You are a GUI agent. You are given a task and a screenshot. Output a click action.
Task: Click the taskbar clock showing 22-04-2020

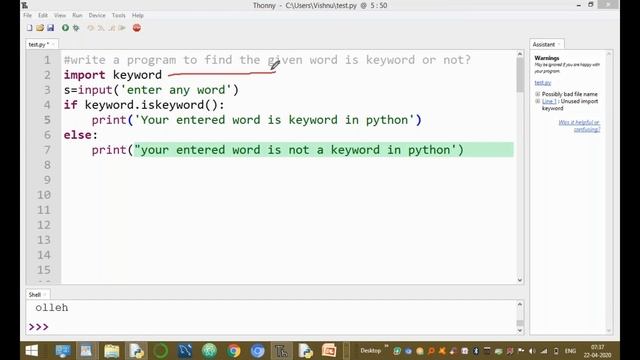597,351
